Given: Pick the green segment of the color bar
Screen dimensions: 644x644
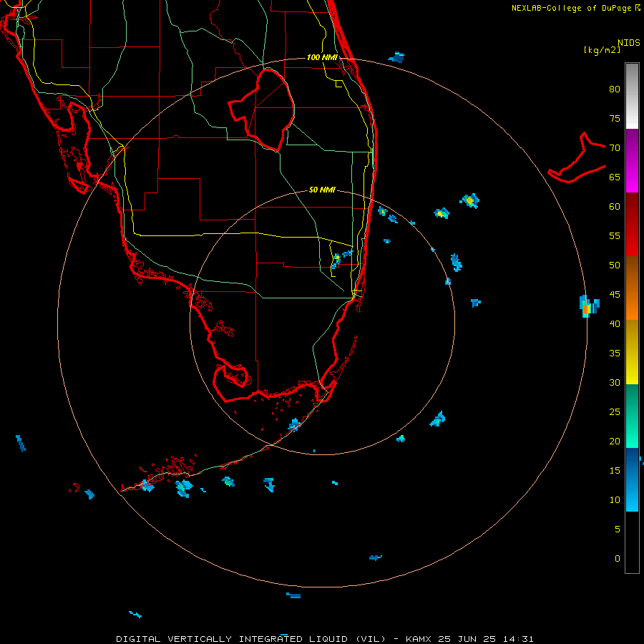Looking at the screenshot, I should click(x=632, y=416).
